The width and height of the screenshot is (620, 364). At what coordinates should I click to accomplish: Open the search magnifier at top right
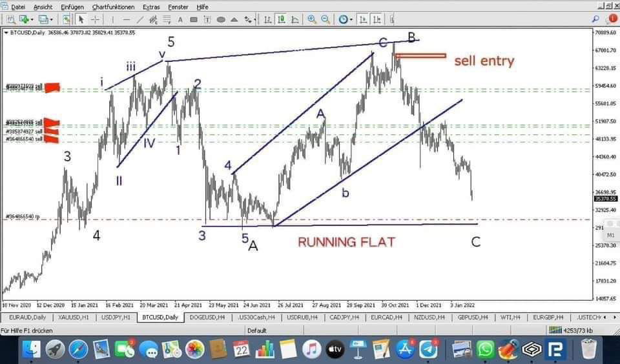coord(595,19)
